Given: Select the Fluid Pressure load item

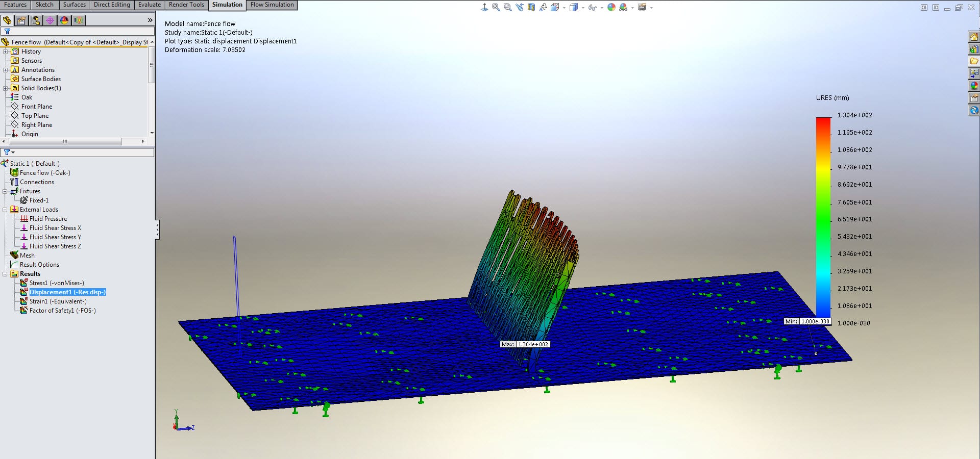Looking at the screenshot, I should click(x=48, y=219).
